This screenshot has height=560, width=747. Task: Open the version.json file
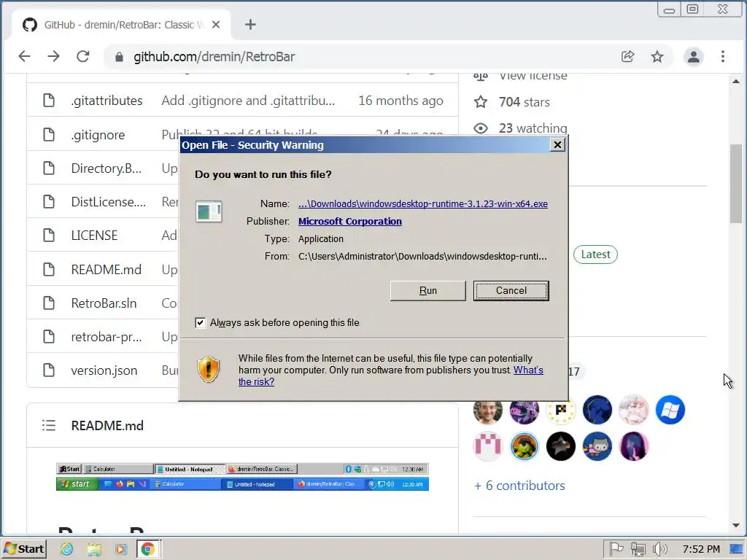pyautogui.click(x=104, y=370)
